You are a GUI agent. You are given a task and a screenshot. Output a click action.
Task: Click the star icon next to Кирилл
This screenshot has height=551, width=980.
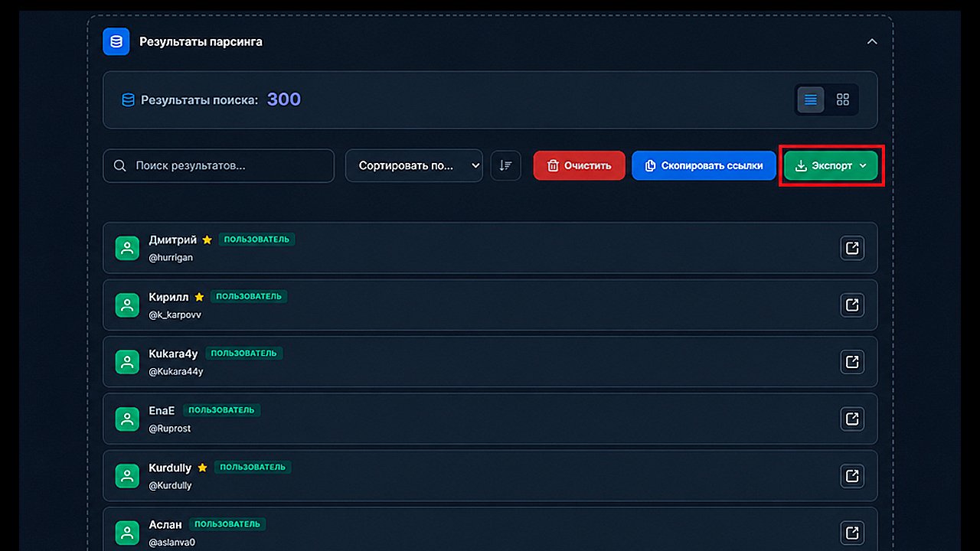pos(199,296)
